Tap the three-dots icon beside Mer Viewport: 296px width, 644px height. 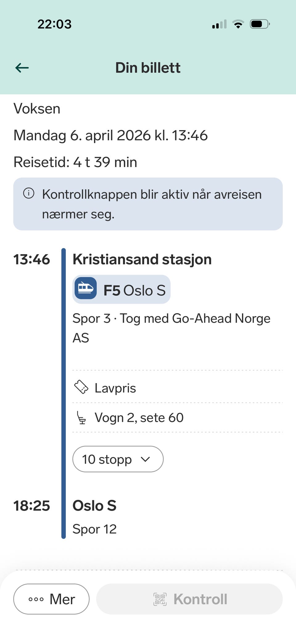[36, 599]
